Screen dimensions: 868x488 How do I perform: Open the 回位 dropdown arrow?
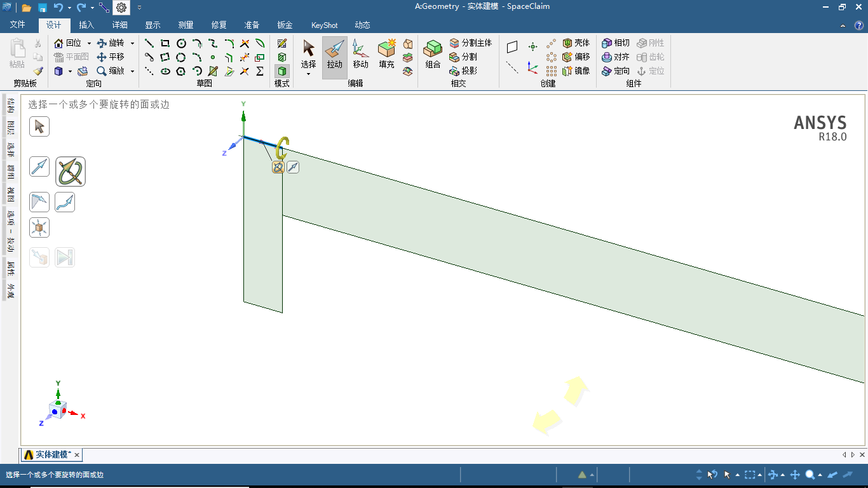coord(89,43)
